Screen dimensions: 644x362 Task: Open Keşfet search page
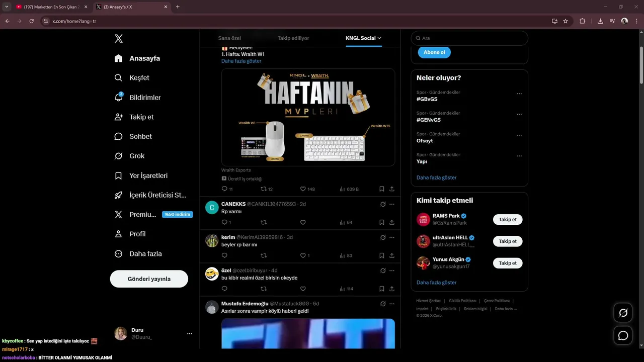click(132, 78)
